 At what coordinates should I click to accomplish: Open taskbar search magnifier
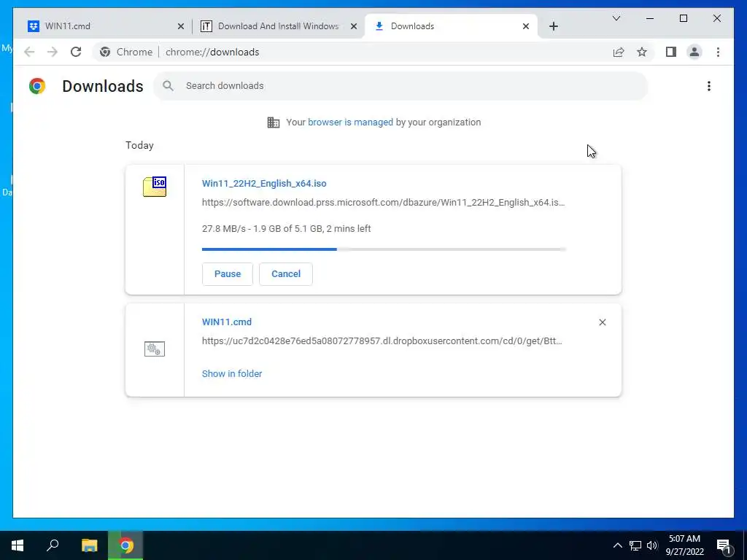53,545
